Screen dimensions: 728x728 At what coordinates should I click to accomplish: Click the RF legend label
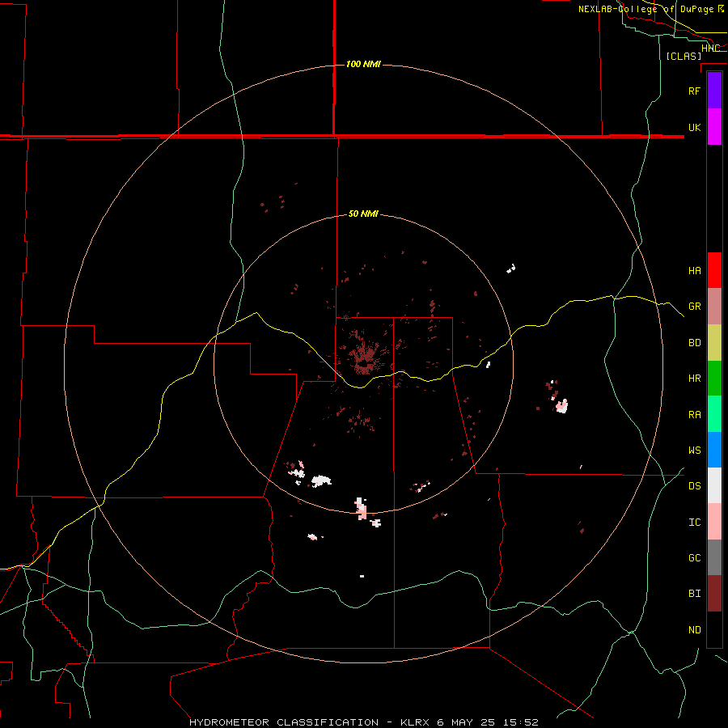[x=694, y=91]
